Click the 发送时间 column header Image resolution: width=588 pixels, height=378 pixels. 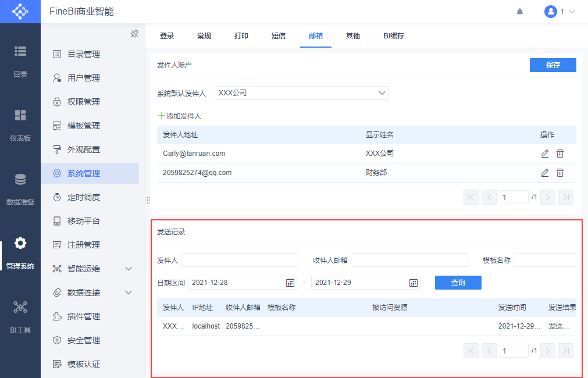click(512, 308)
